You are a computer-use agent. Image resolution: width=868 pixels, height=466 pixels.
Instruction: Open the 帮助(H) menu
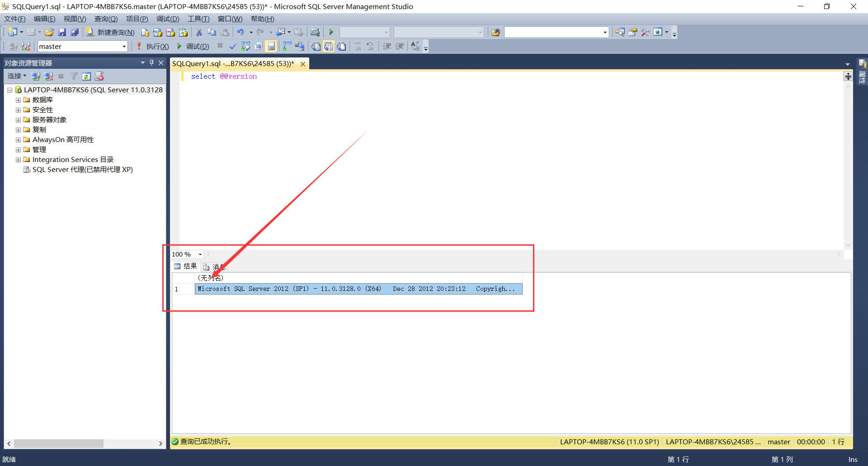(x=263, y=19)
